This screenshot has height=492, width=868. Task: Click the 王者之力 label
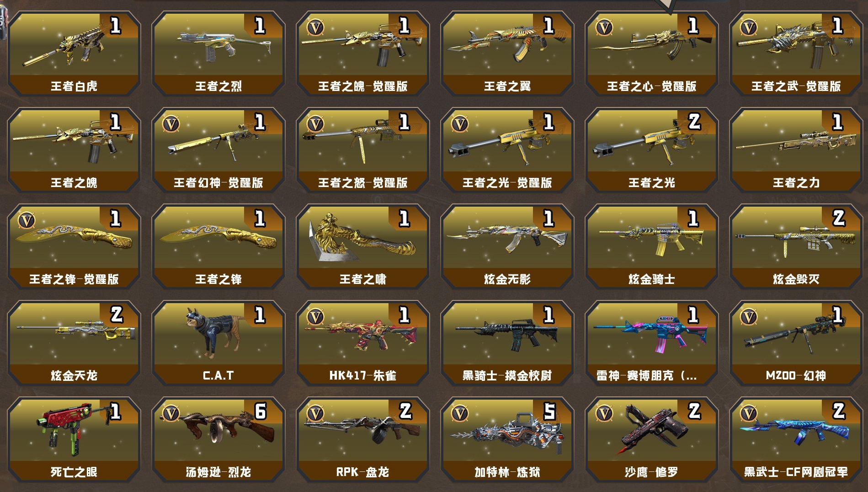pyautogui.click(x=796, y=183)
